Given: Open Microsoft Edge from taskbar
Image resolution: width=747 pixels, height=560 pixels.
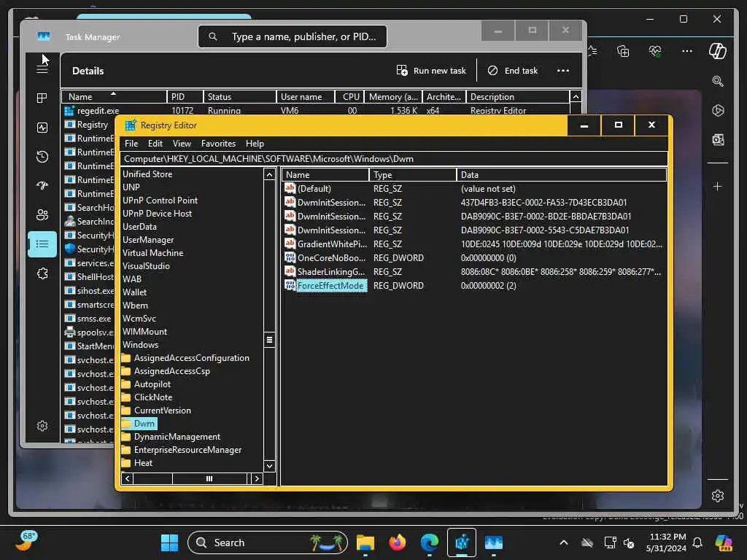Looking at the screenshot, I should pyautogui.click(x=429, y=542).
